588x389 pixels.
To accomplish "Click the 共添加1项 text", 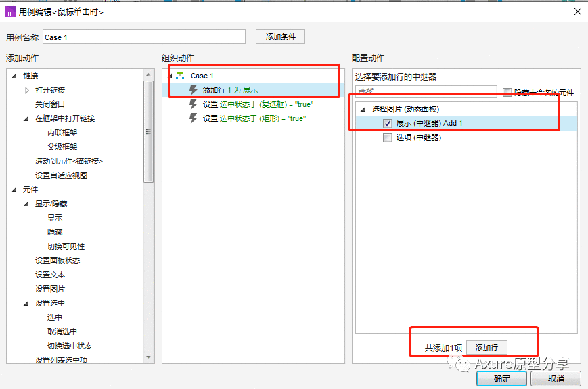I will pyautogui.click(x=443, y=348).
